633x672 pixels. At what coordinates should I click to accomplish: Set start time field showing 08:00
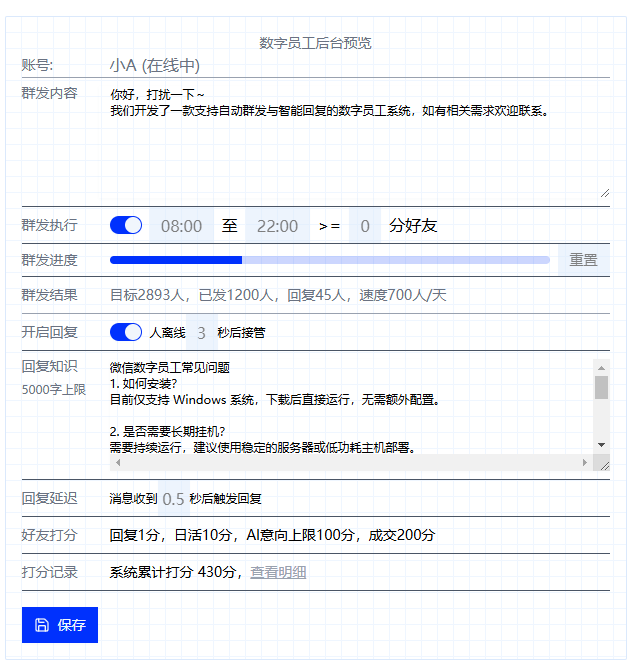click(x=181, y=226)
